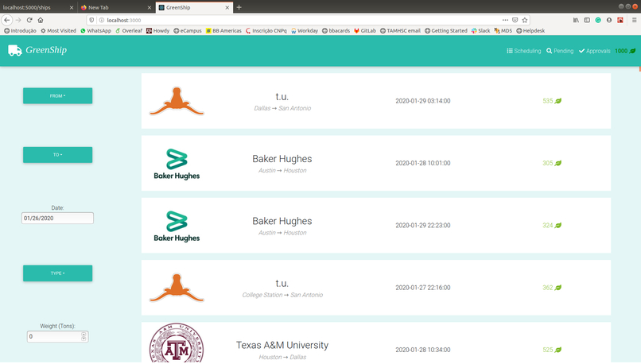Screen dimensions: 641x364
Task: Select the GreenShip browser tab
Action: [x=194, y=7]
